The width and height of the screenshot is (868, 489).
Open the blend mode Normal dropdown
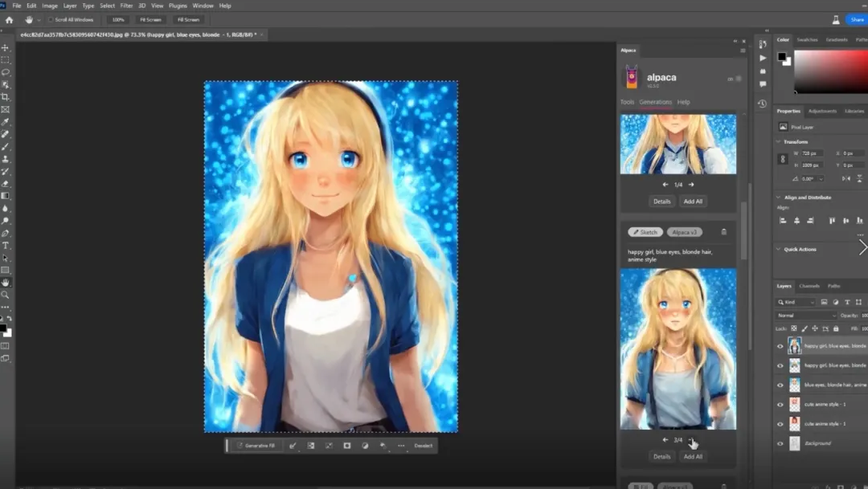(806, 316)
